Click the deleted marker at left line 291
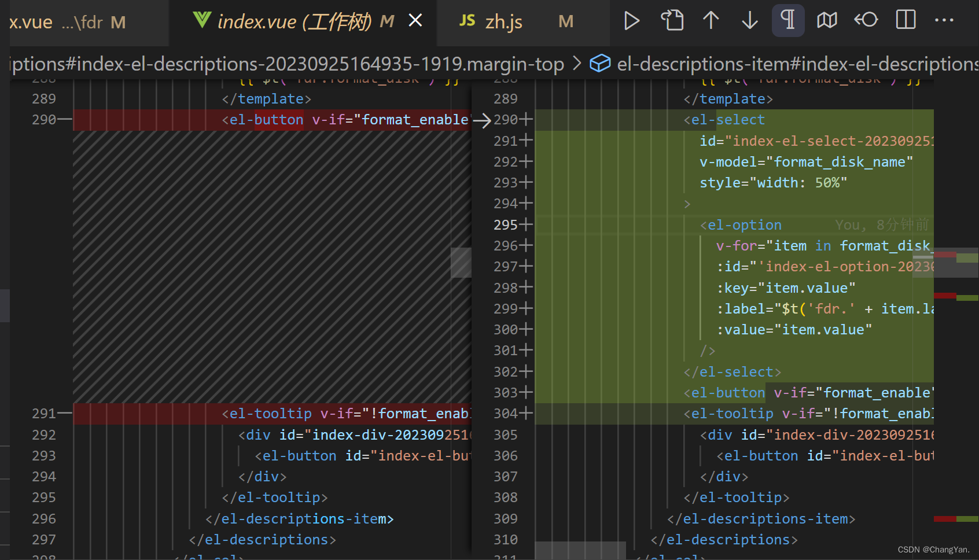 pos(65,414)
